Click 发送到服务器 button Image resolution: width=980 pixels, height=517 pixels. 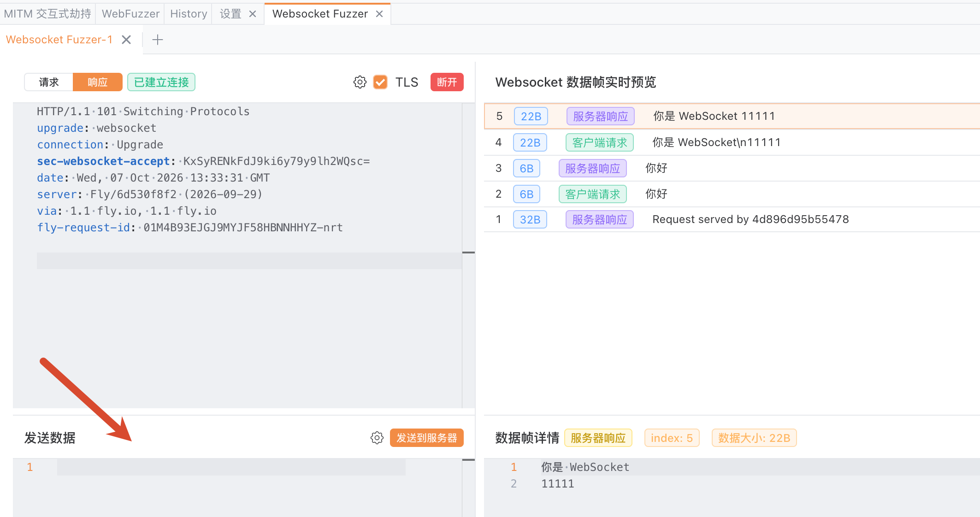click(x=426, y=438)
